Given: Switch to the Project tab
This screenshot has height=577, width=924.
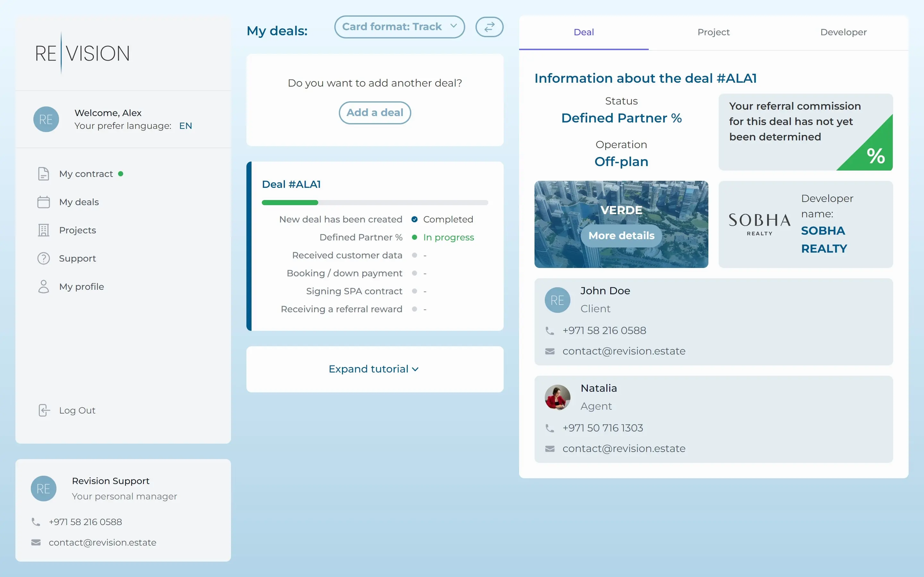Looking at the screenshot, I should [713, 32].
